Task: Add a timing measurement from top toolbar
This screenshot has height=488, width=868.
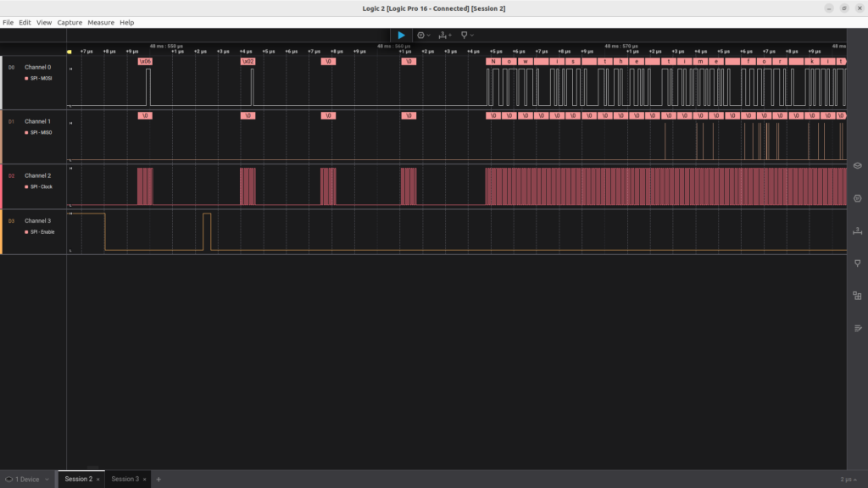Action: pyautogui.click(x=444, y=35)
